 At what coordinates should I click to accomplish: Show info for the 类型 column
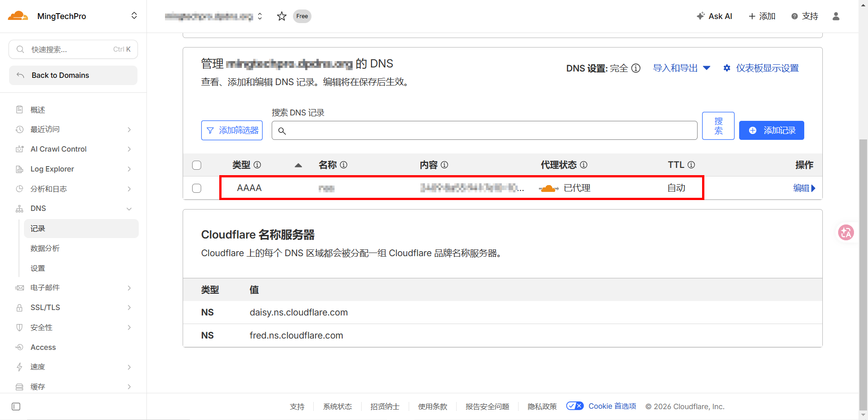[257, 165]
